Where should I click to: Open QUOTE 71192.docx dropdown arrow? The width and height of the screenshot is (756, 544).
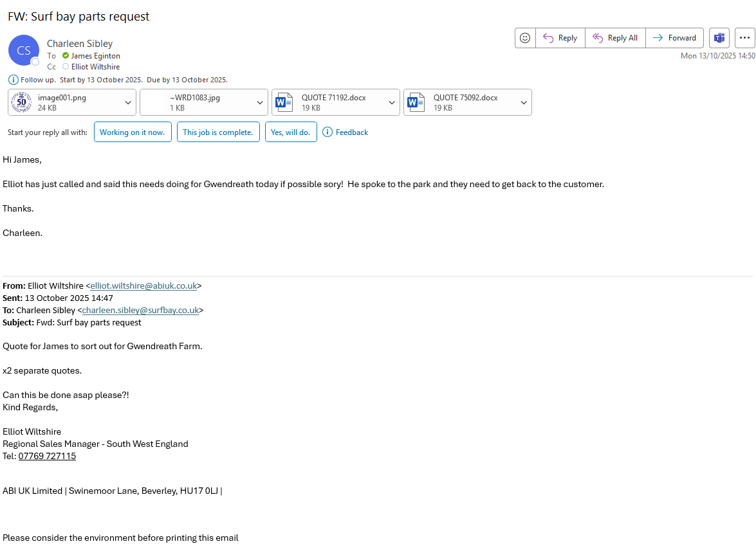pyautogui.click(x=392, y=103)
